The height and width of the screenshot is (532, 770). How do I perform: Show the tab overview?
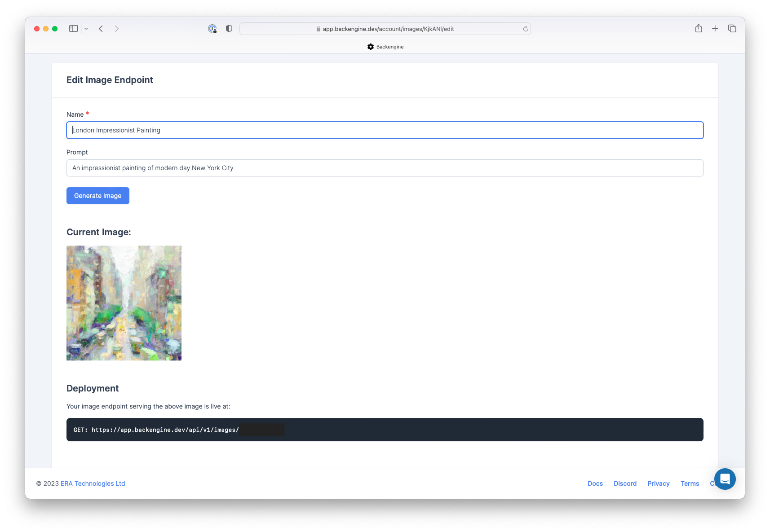click(x=732, y=29)
